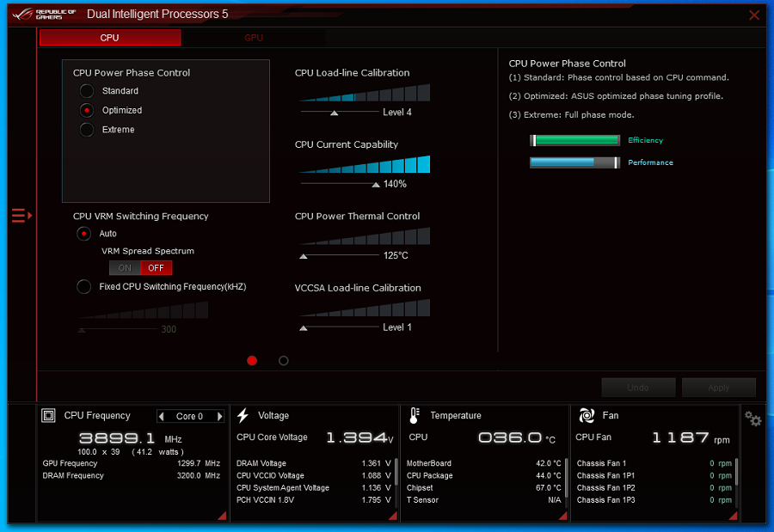This screenshot has width=774, height=532.
Task: Click the 'Chassis Fan 1P1' row
Action: tap(654, 476)
